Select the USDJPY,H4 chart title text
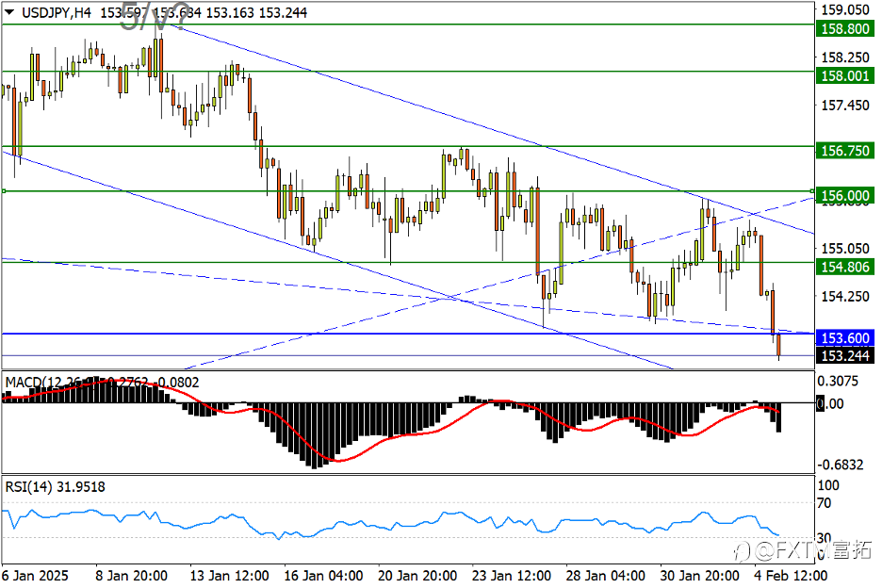This screenshot has width=882, height=588. point(57,12)
